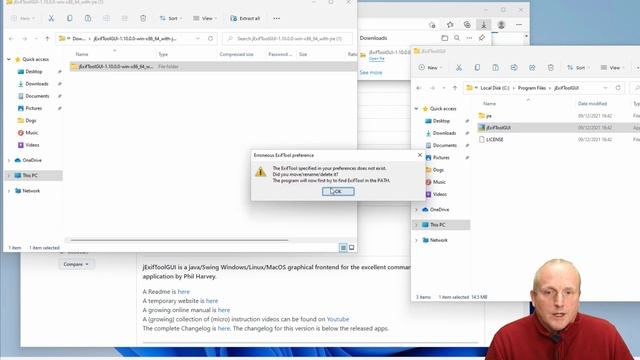Click Program Files in right Explorer breadcrumb
Screen dimensions: 640x360
[x=531, y=88]
